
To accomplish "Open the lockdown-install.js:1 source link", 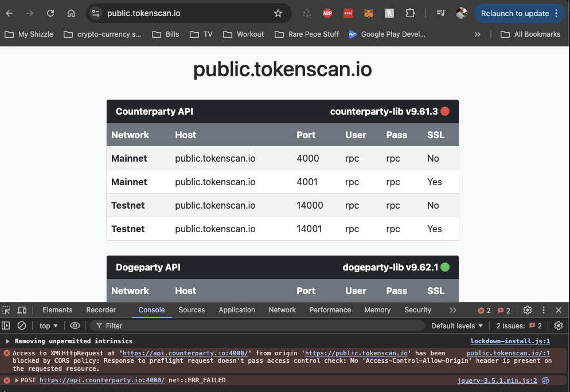I will tap(510, 341).
